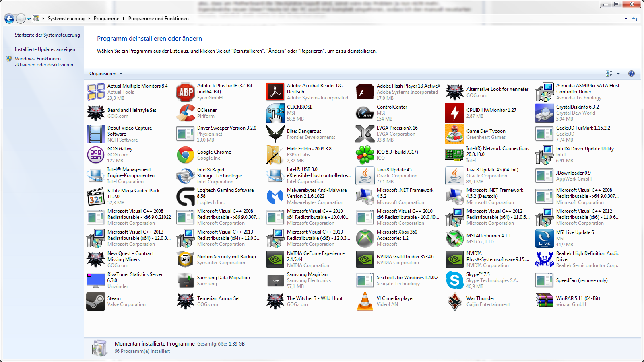644x362 pixels.
Task: Open the Organisieren dropdown menu
Action: coord(106,74)
